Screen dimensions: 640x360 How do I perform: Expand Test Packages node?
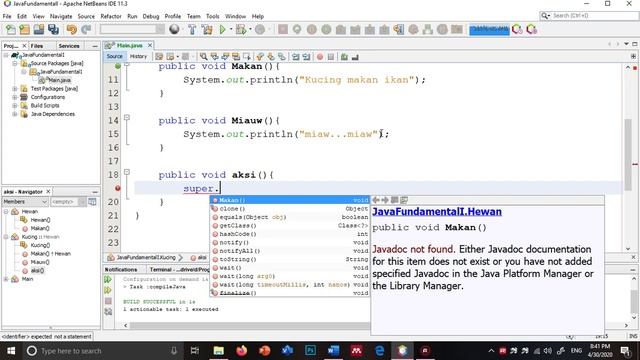click(x=15, y=89)
